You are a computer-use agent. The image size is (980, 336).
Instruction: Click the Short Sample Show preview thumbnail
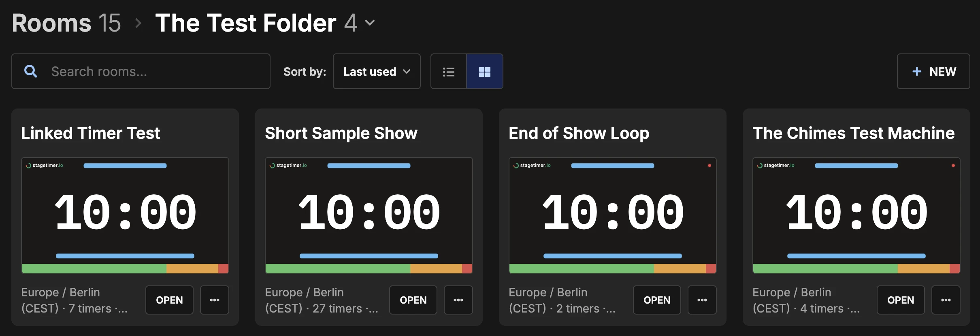point(369,216)
